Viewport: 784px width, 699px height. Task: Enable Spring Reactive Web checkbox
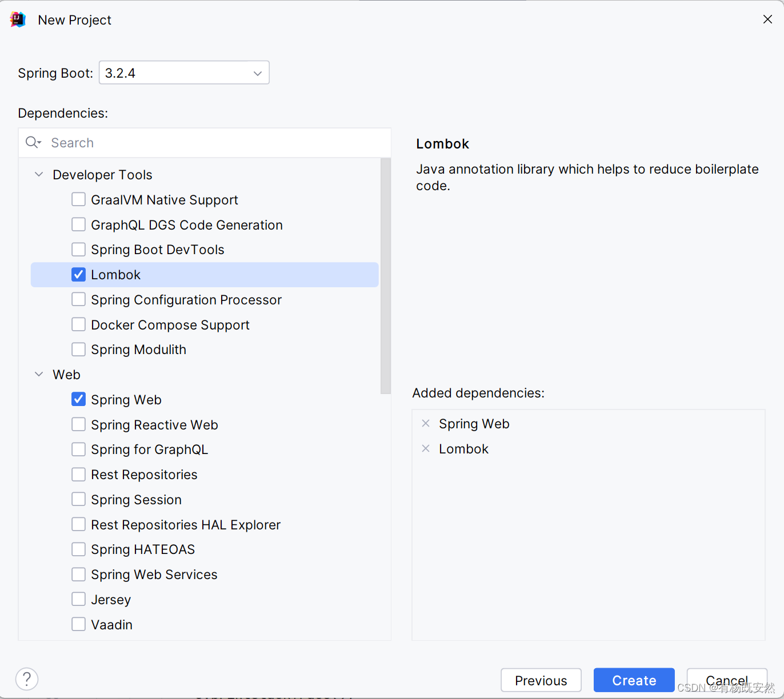(x=78, y=424)
